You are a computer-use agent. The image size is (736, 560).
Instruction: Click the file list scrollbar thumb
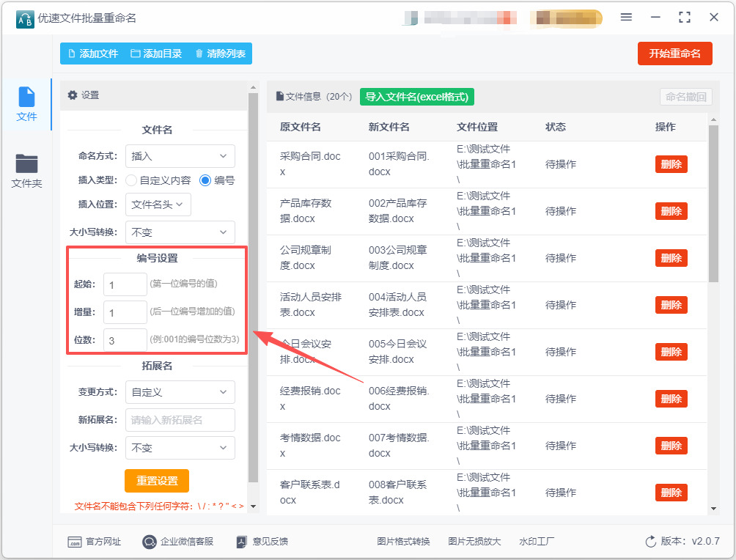(x=713, y=203)
